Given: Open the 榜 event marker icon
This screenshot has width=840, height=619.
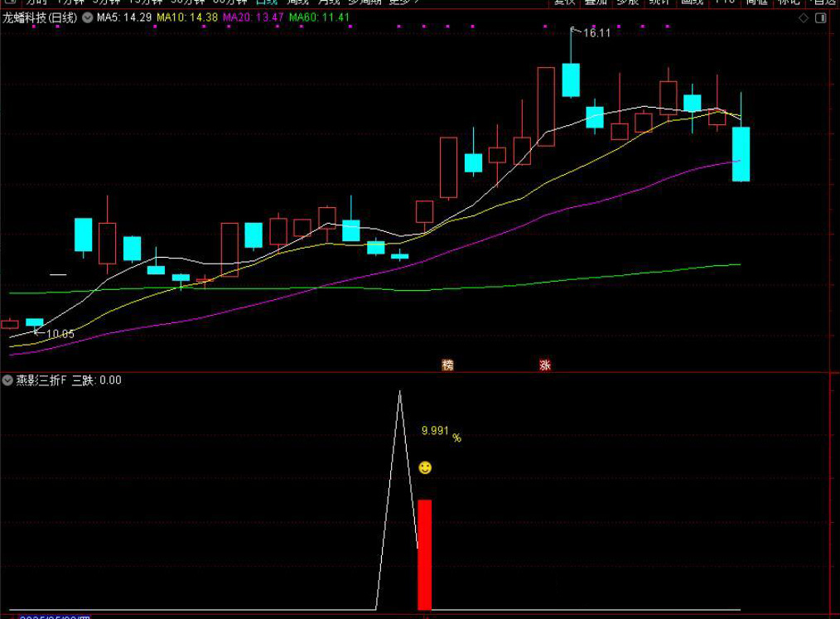Looking at the screenshot, I should [x=448, y=365].
